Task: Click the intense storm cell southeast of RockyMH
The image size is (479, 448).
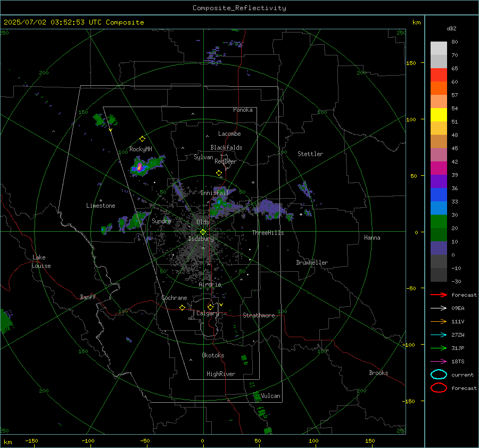Action: pyautogui.click(x=139, y=167)
